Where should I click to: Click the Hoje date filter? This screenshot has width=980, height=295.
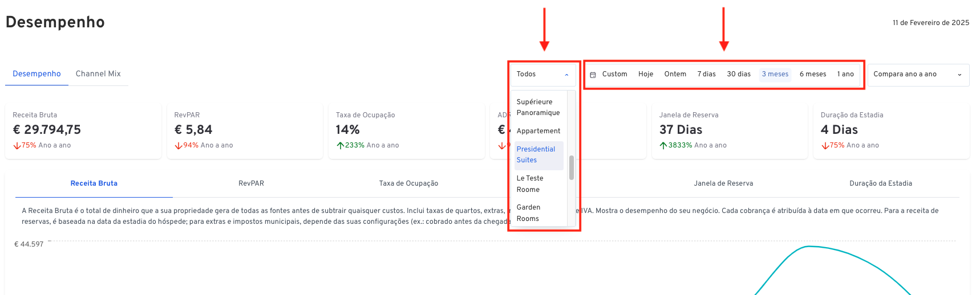(x=646, y=74)
